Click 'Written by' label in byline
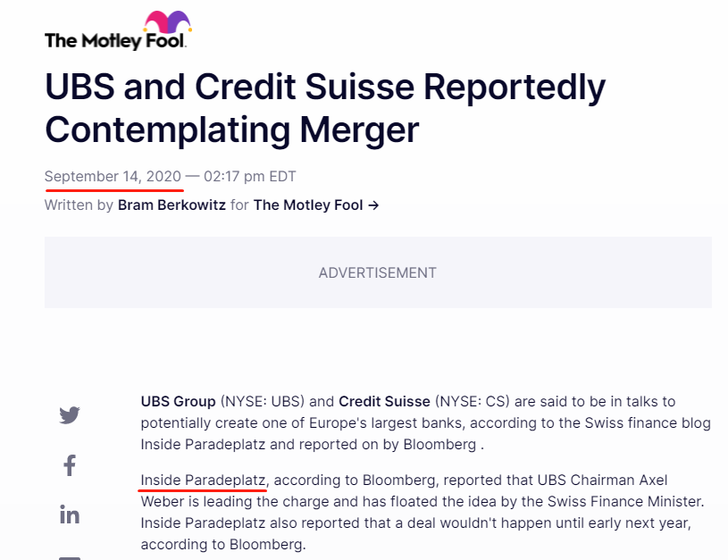 79,205
